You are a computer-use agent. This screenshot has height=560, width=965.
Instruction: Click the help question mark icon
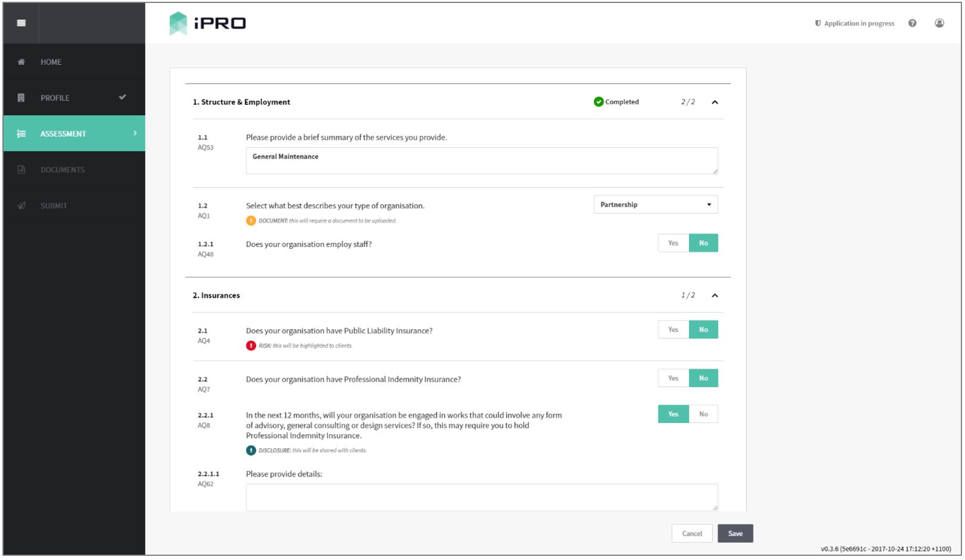point(912,23)
